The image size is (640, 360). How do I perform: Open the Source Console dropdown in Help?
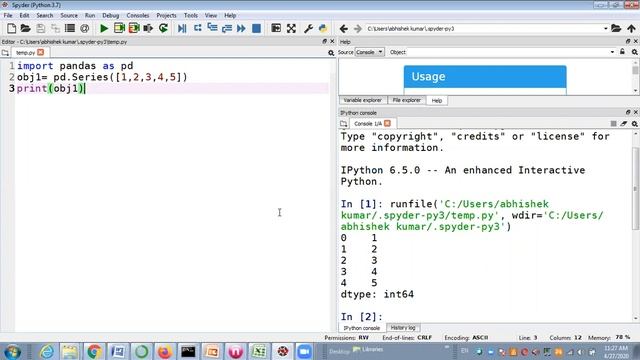coord(369,52)
